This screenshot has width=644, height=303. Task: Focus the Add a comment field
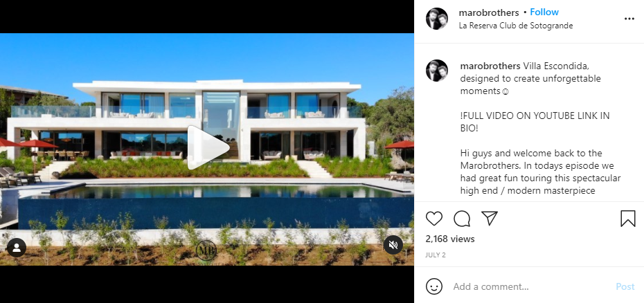530,286
